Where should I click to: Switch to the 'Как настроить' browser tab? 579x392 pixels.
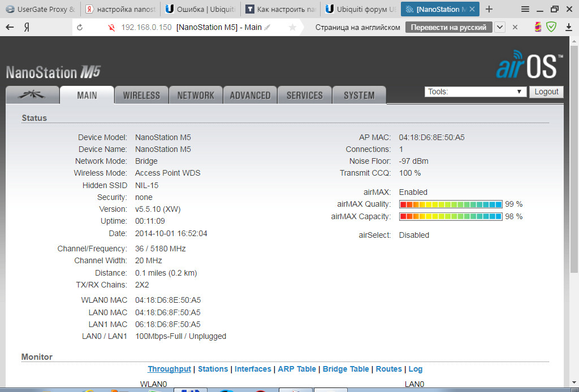click(281, 9)
